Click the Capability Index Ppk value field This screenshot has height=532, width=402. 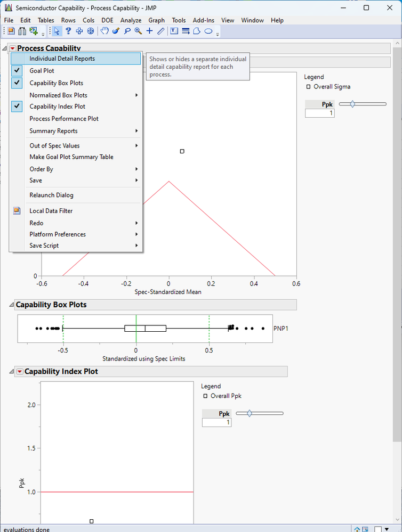217,422
